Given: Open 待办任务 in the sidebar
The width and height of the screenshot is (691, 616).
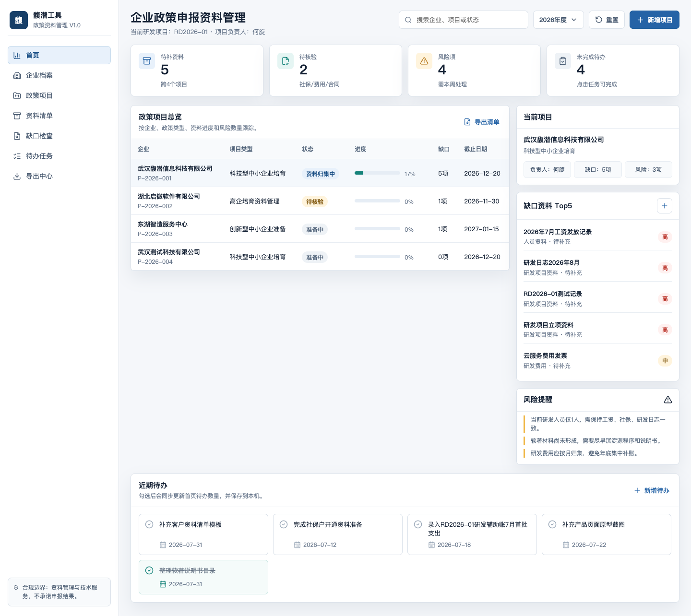Looking at the screenshot, I should pos(59,156).
